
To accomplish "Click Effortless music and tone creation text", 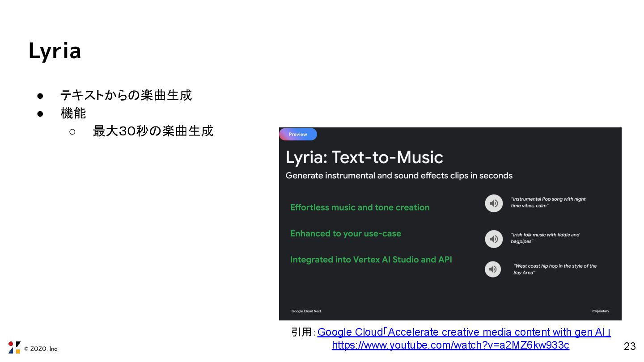I will click(360, 207).
